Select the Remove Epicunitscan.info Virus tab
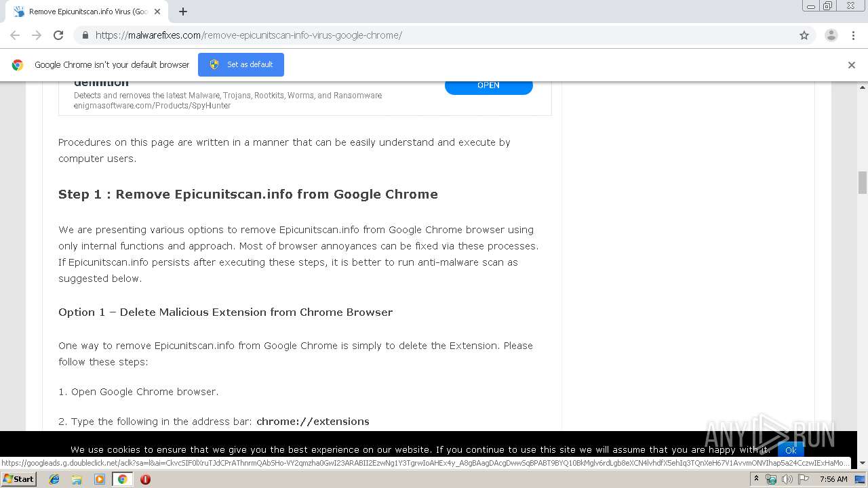Image resolution: width=868 pixels, height=488 pixels. click(85, 12)
